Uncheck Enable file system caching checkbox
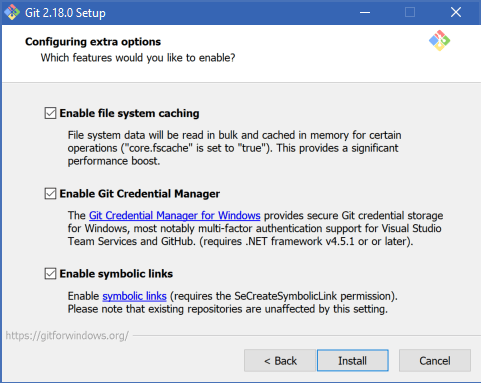481x383 pixels. 50,113
